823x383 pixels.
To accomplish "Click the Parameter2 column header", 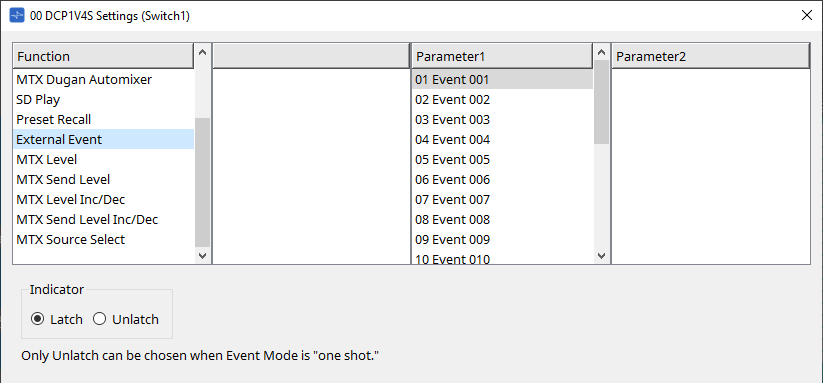I will 711,56.
